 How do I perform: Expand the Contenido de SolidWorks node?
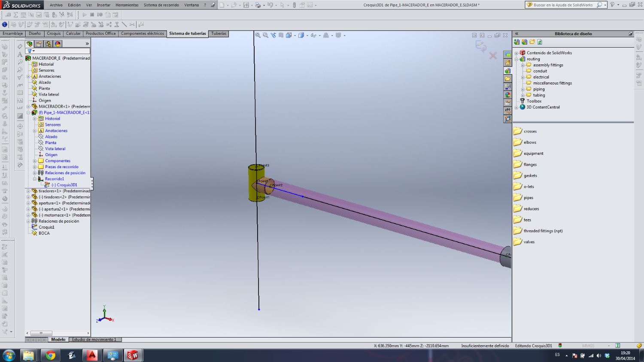(x=516, y=53)
